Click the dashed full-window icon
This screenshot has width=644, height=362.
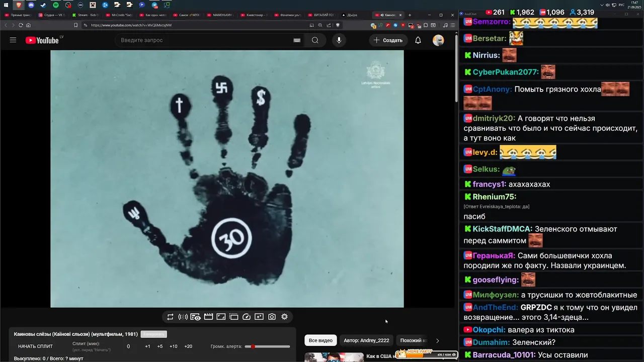click(x=233, y=317)
